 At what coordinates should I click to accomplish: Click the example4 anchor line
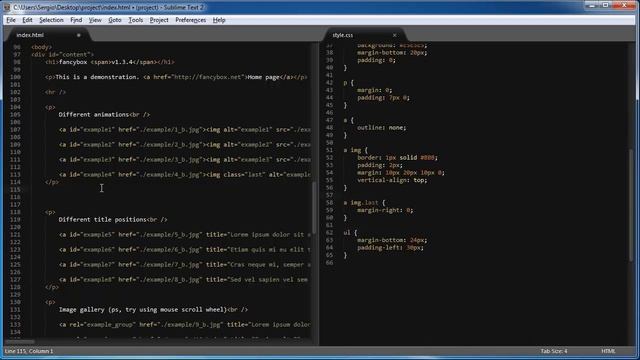click(184, 175)
